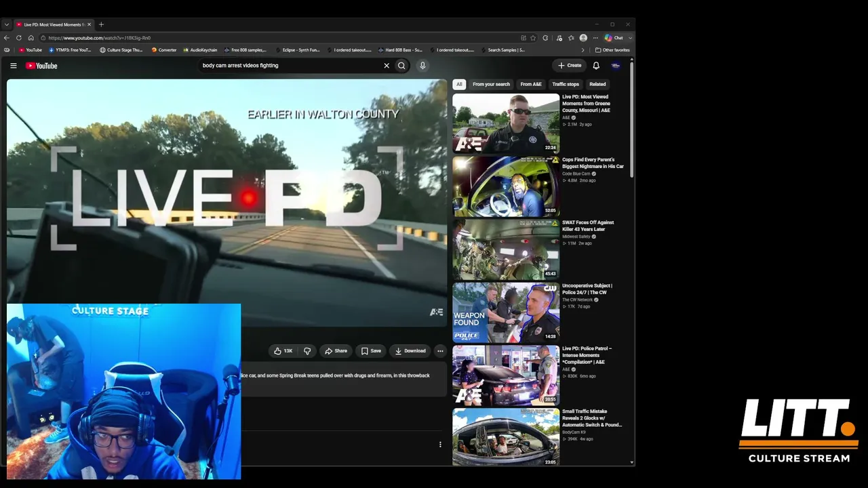Open the Eclipse - Synth bookmark
Screen dimensions: 868x488
[297, 50]
